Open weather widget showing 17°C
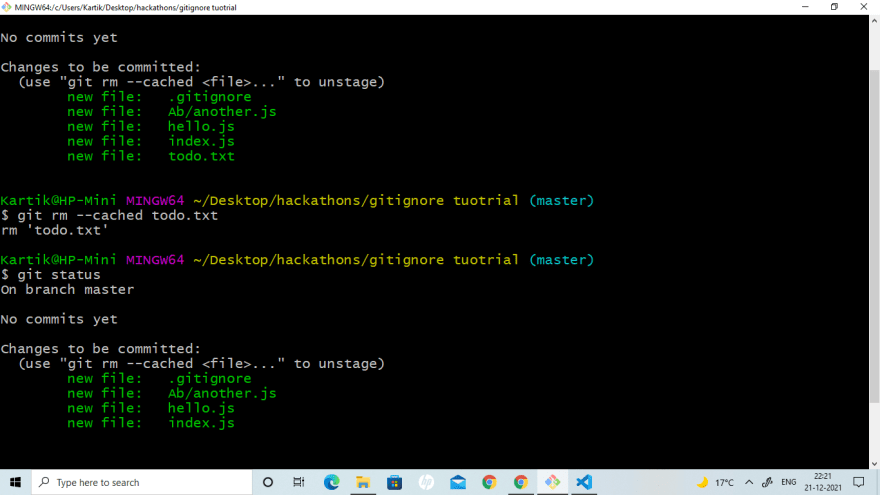 point(715,482)
